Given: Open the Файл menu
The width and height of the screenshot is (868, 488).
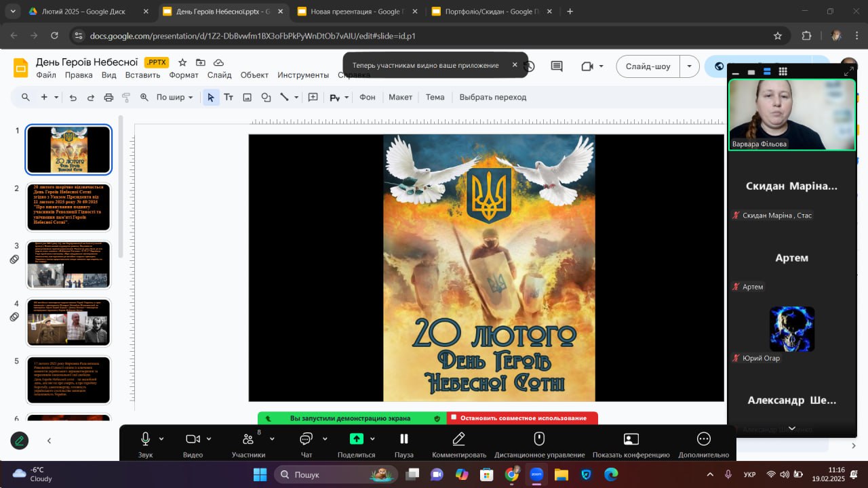Looking at the screenshot, I should [x=46, y=75].
